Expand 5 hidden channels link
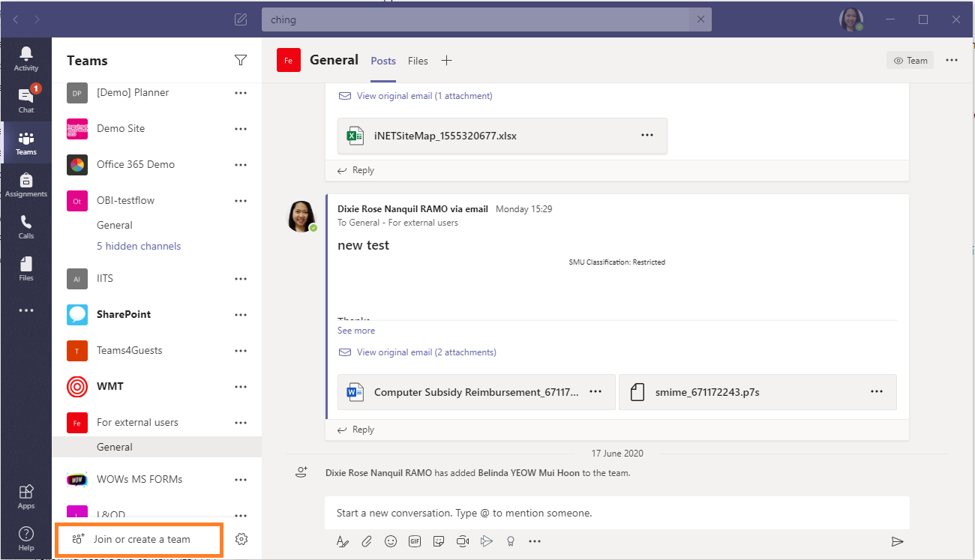Viewport: 975px width, 560px height. pos(139,246)
